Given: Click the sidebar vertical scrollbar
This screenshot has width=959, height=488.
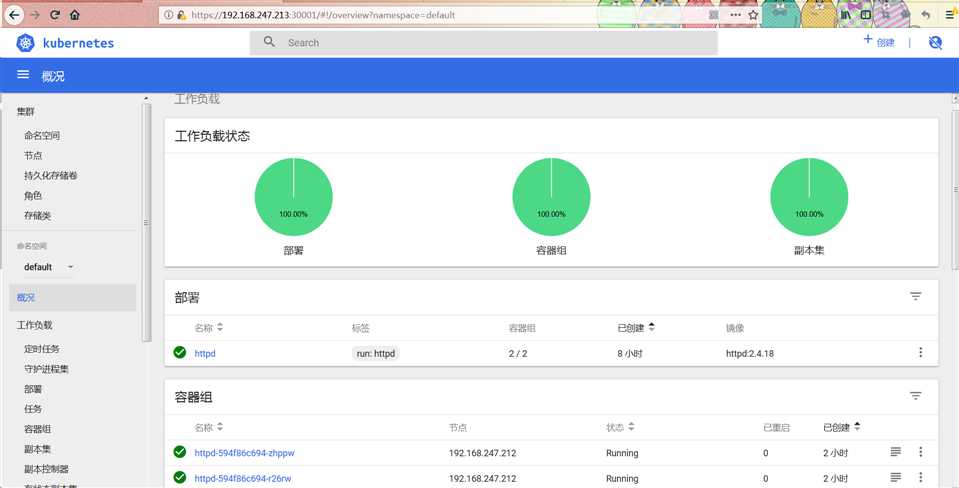Looking at the screenshot, I should 146,222.
